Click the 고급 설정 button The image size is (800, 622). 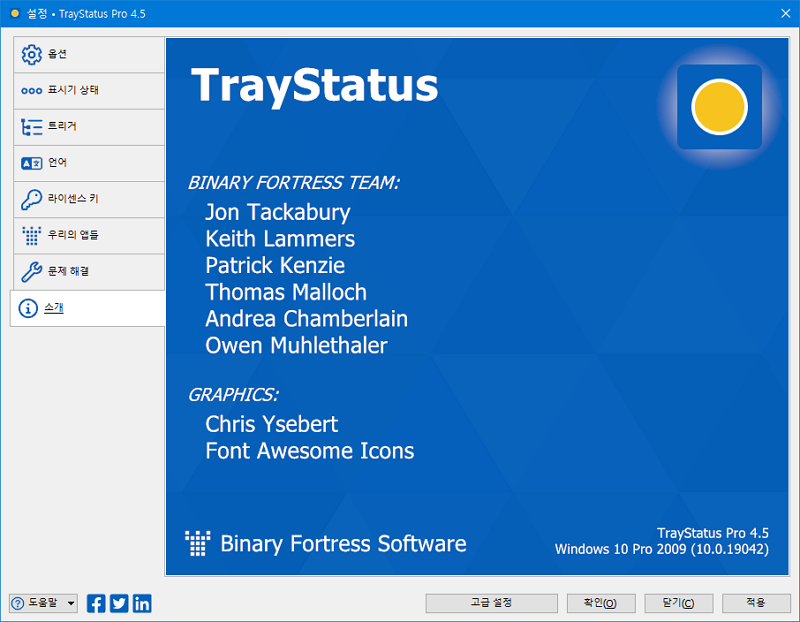tap(491, 603)
